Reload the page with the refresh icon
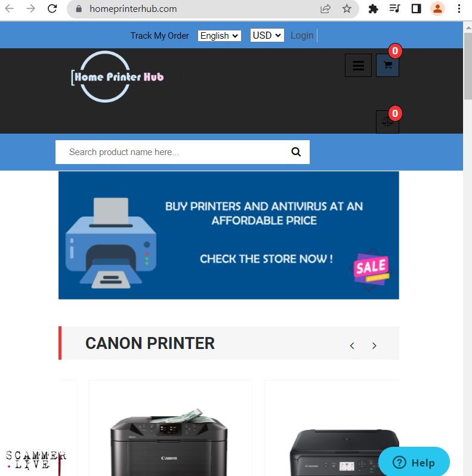The width and height of the screenshot is (472, 476). point(53,8)
